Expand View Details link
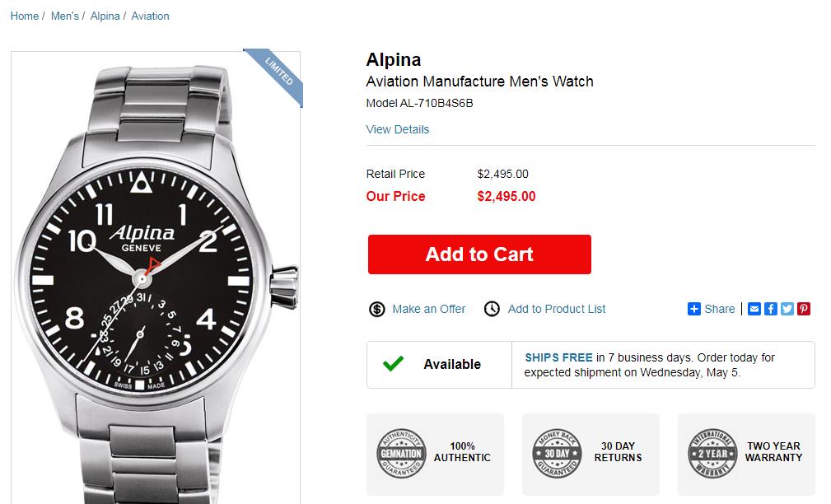 coord(398,129)
